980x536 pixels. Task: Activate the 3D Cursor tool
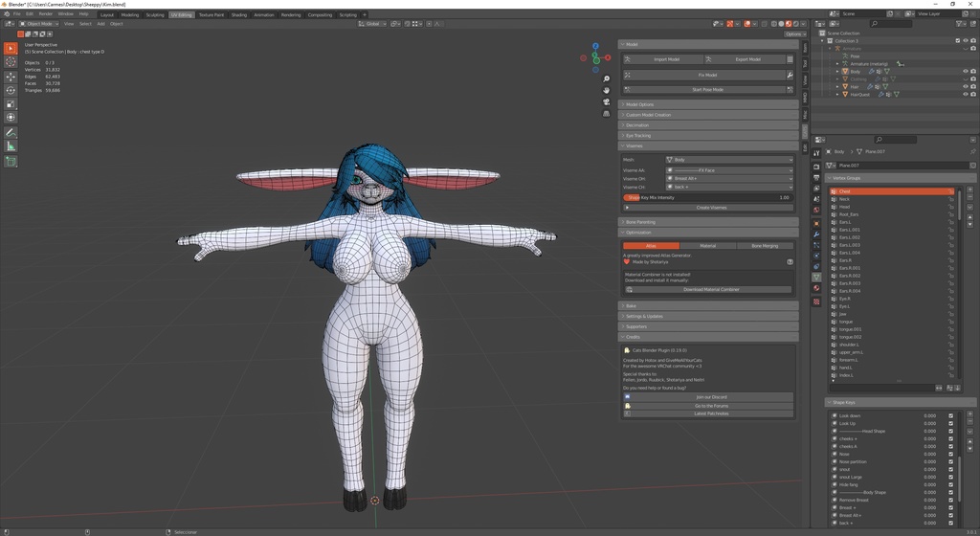(11, 62)
